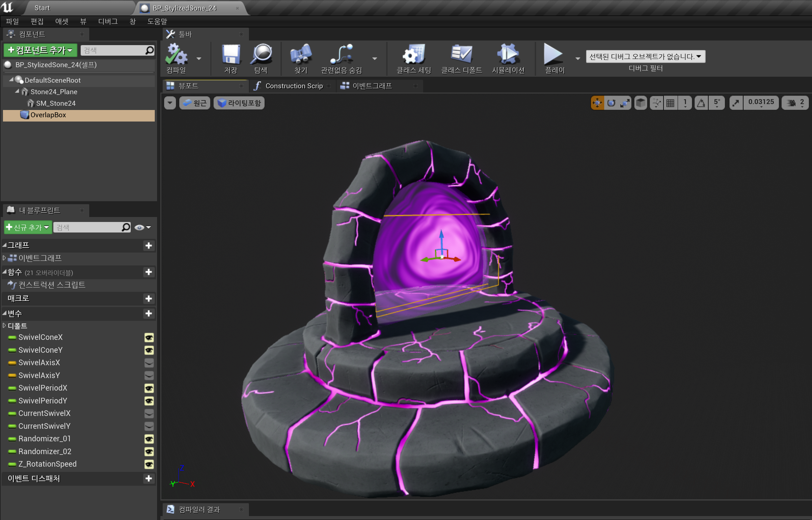Add a new function with plus
Viewport: 812px width, 520px height.
(x=149, y=272)
